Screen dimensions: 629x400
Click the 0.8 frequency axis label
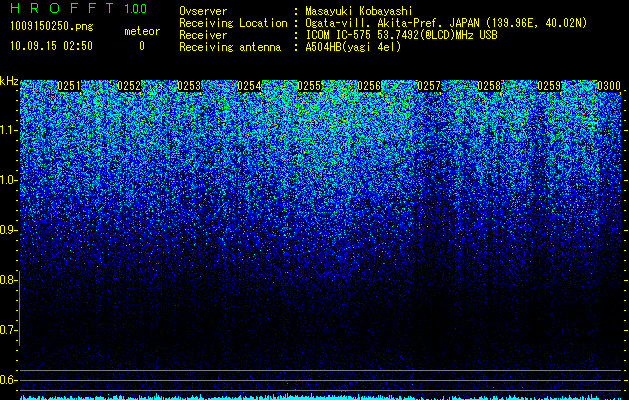(x=7, y=280)
